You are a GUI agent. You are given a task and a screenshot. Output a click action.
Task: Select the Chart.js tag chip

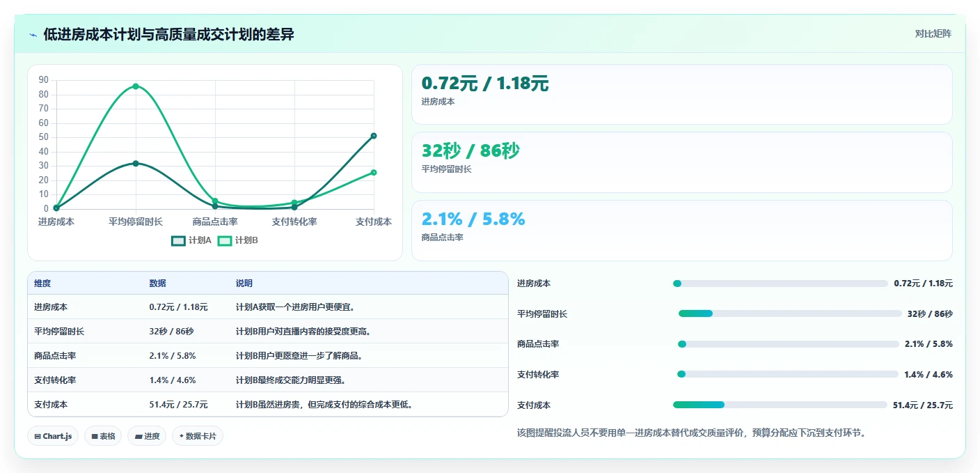(x=54, y=436)
